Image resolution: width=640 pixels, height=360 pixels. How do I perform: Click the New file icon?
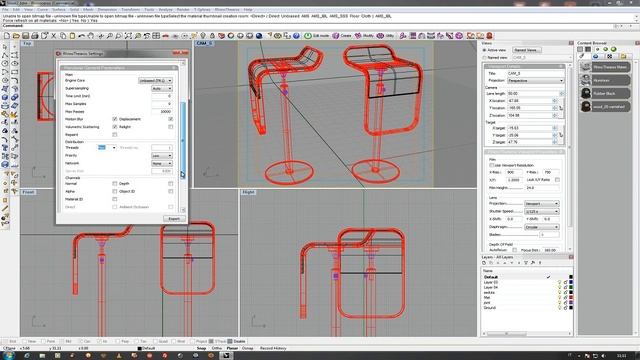click(7, 36)
